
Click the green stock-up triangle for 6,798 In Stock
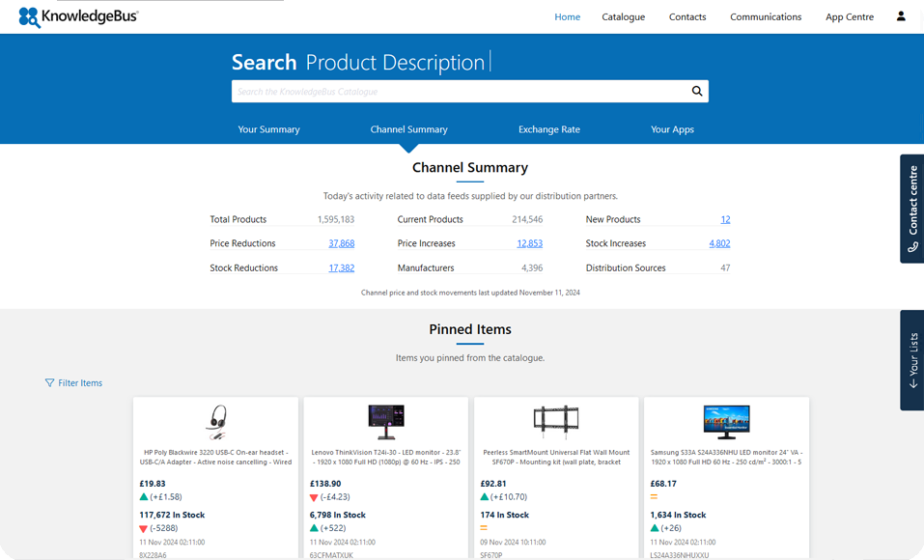314,528
